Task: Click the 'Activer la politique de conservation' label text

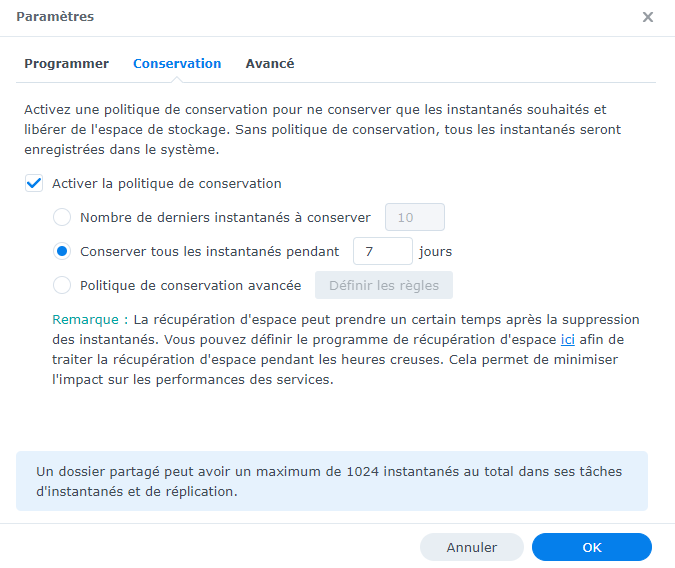Action: tap(166, 183)
